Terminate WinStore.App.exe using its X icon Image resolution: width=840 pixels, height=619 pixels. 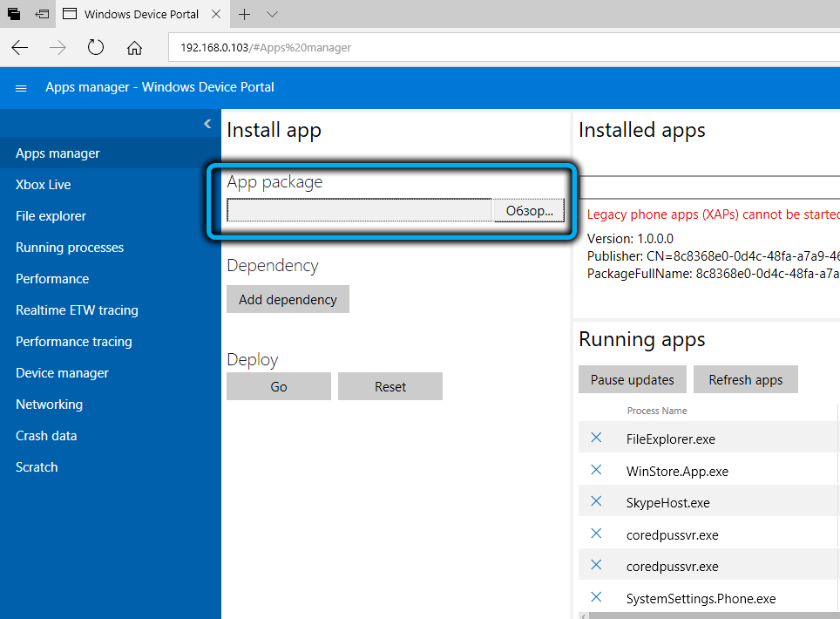click(596, 470)
